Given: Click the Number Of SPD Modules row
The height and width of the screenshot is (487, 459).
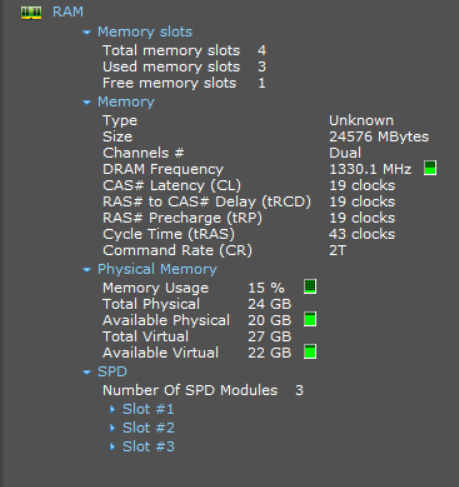Looking at the screenshot, I should coord(203,390).
